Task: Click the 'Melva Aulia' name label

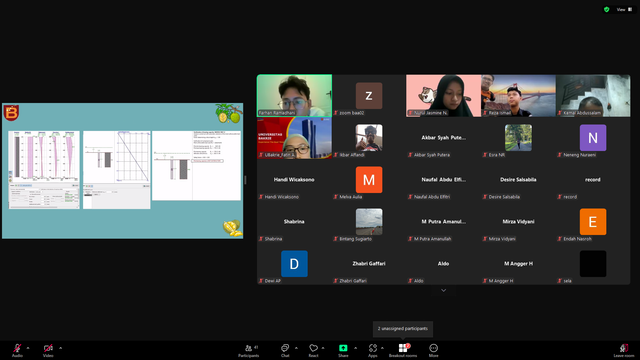Action: point(351,197)
